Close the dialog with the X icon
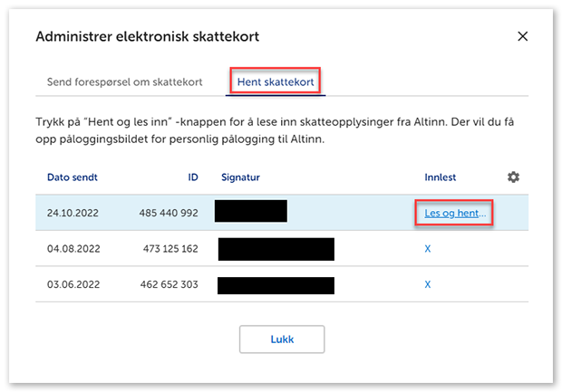Image resolution: width=562 pixels, height=392 pixels. [522, 36]
